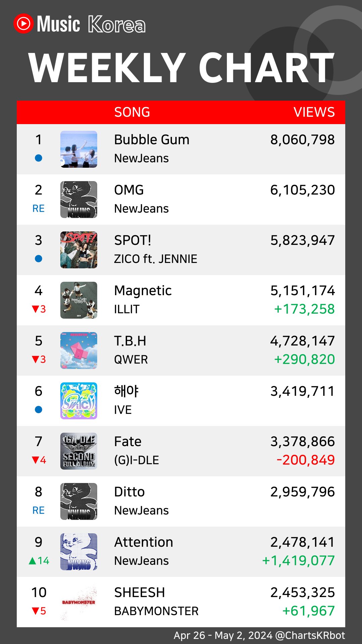
Task: Click the T.B.H QWER cover image
Action: coord(79,351)
